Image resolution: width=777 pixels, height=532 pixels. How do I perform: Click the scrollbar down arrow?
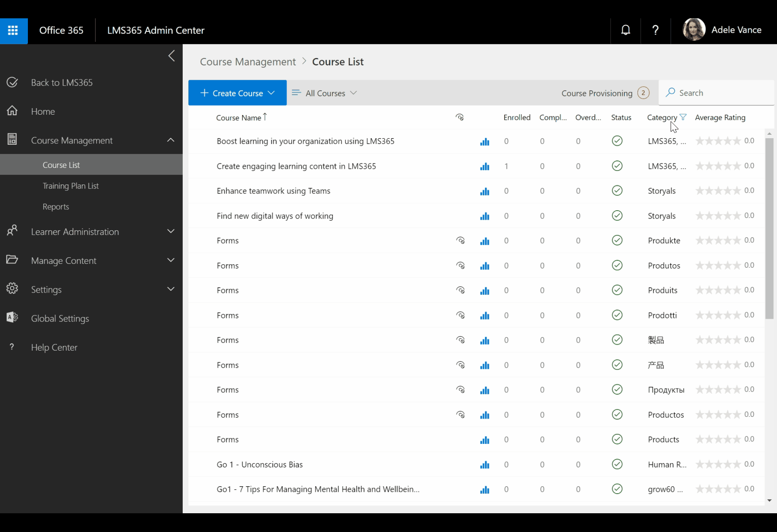click(769, 501)
